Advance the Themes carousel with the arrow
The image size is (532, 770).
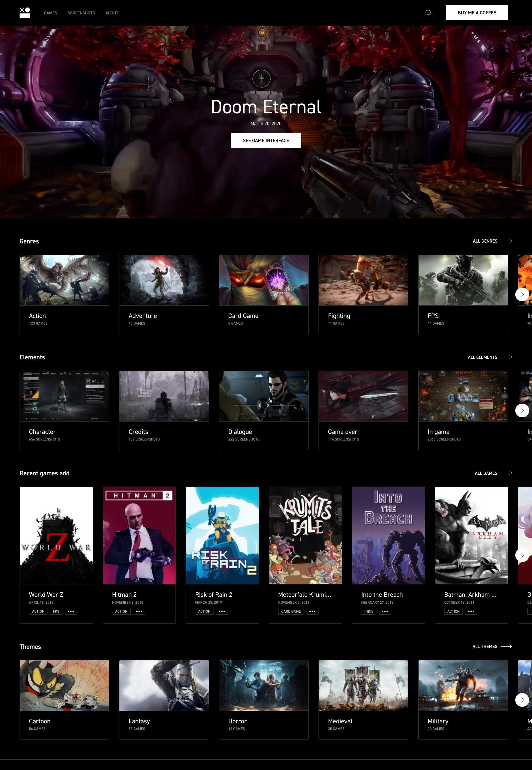522,700
